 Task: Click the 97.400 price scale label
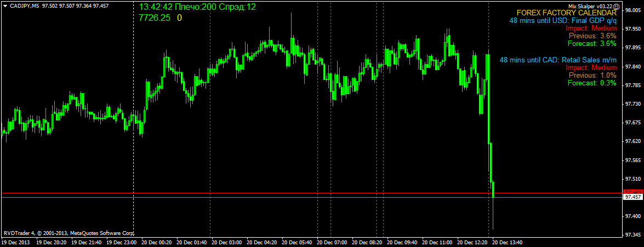[x=632, y=216]
